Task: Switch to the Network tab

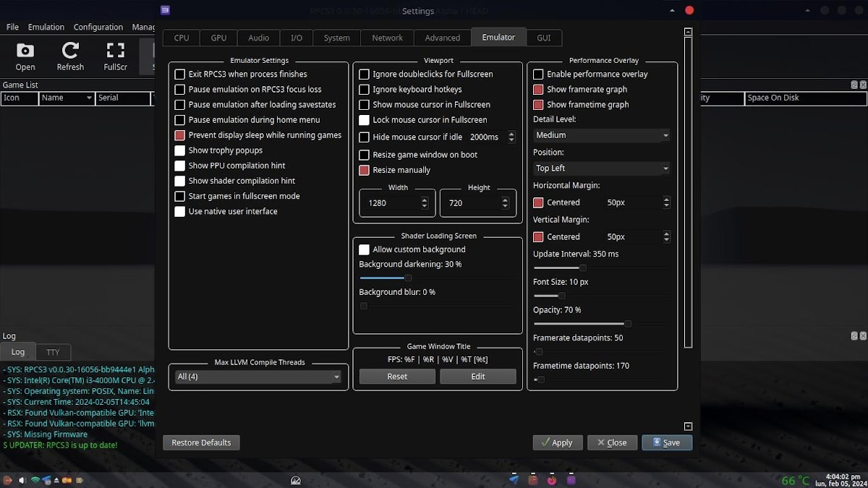Action: pyautogui.click(x=387, y=38)
